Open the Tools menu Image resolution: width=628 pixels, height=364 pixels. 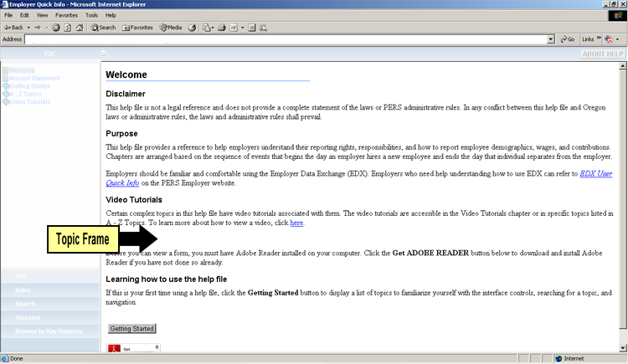click(91, 15)
